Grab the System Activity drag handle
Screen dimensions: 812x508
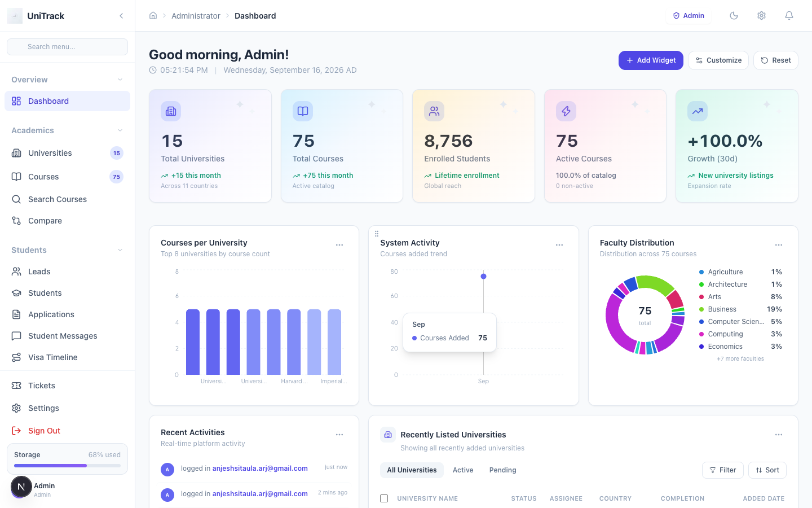[x=377, y=234]
